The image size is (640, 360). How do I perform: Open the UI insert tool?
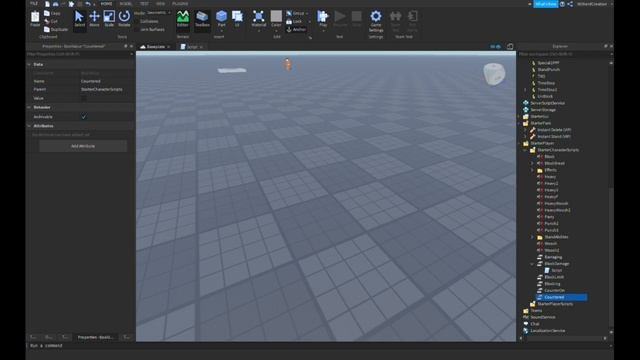coord(237,19)
